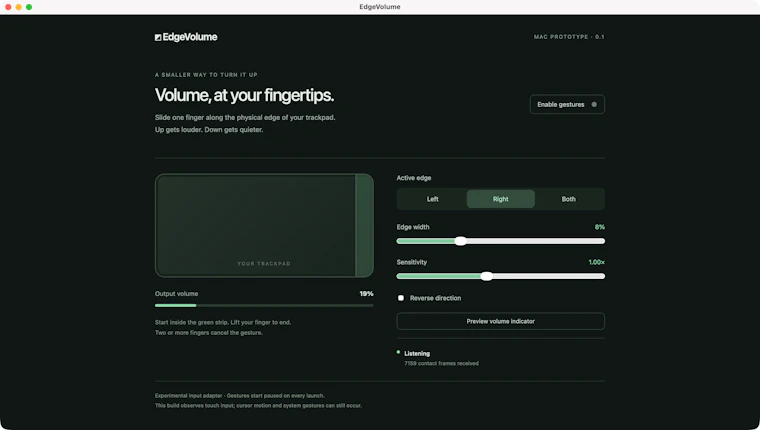The image size is (760, 430).
Task: Choose Both as the active edge
Action: tap(569, 199)
